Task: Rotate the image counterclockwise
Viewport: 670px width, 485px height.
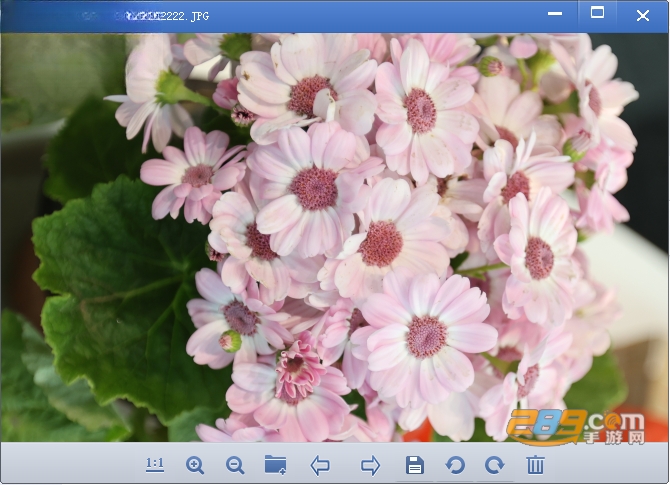Action: (455, 465)
